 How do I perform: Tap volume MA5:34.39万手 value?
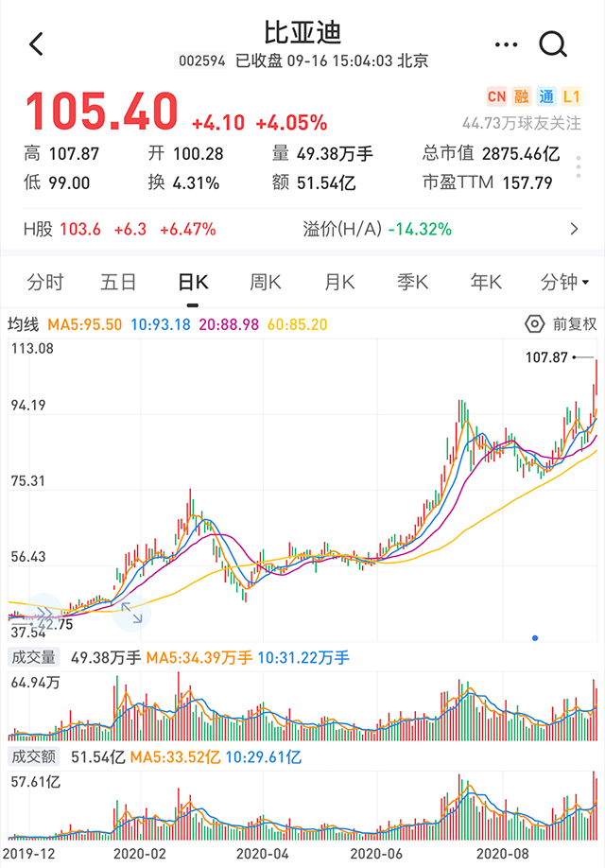(199, 658)
